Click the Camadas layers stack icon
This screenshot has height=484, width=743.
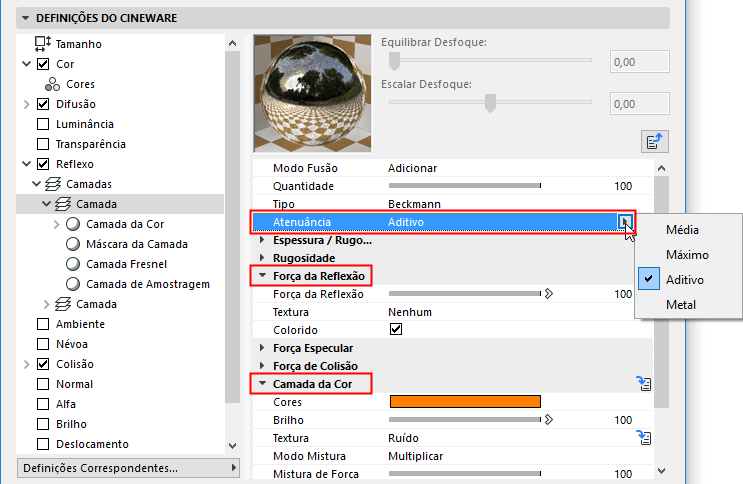coord(52,184)
